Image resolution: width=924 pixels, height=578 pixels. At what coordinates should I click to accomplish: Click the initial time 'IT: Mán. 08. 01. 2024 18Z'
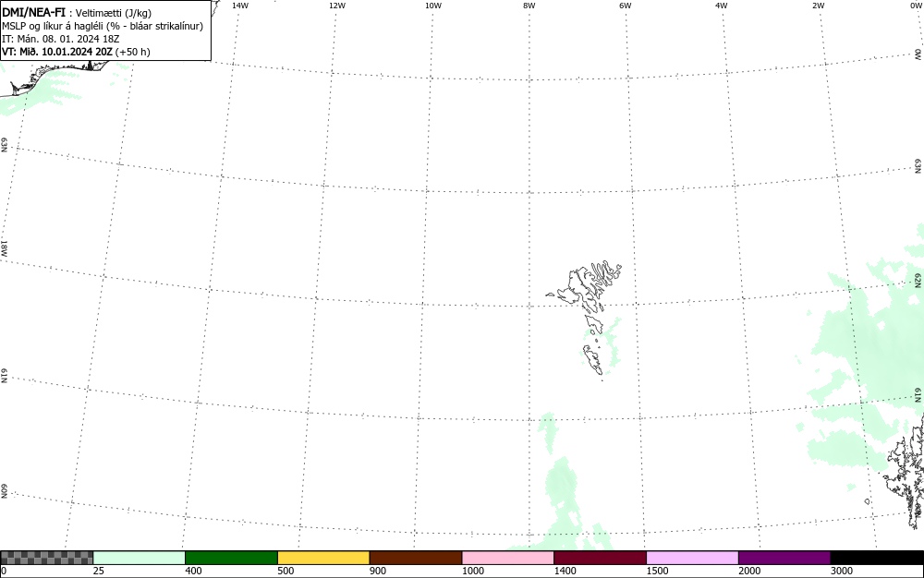pyautogui.click(x=61, y=39)
